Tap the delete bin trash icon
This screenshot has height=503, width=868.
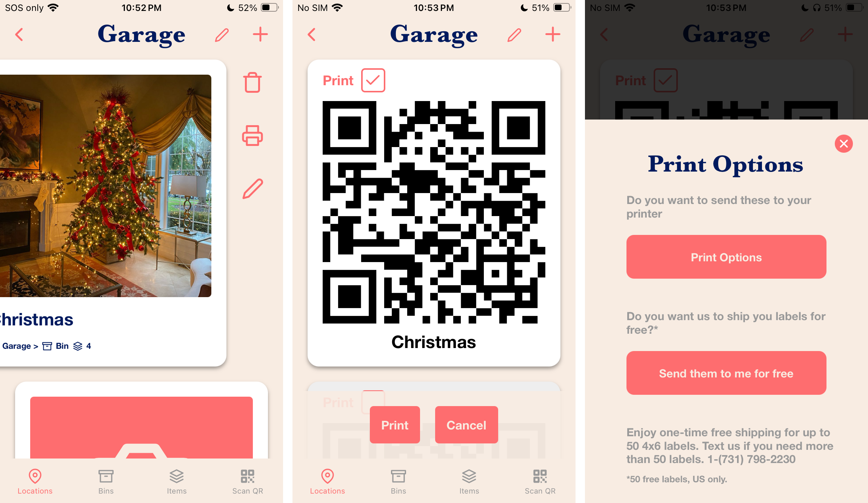(253, 83)
